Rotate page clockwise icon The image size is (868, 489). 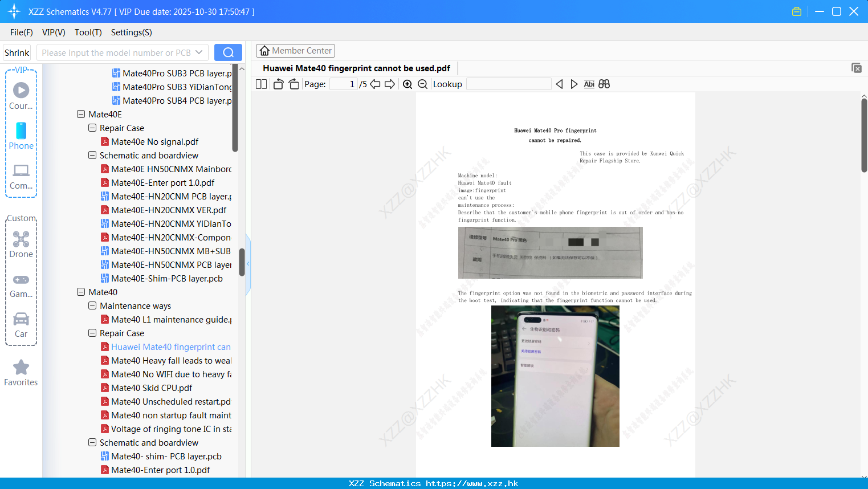click(294, 84)
